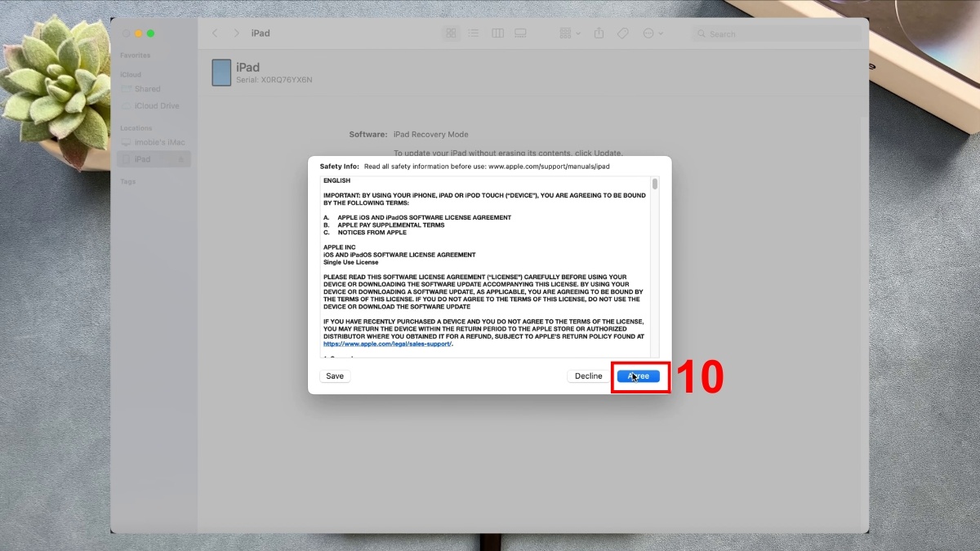Click the Decline button
This screenshot has width=980, height=551.
click(588, 376)
